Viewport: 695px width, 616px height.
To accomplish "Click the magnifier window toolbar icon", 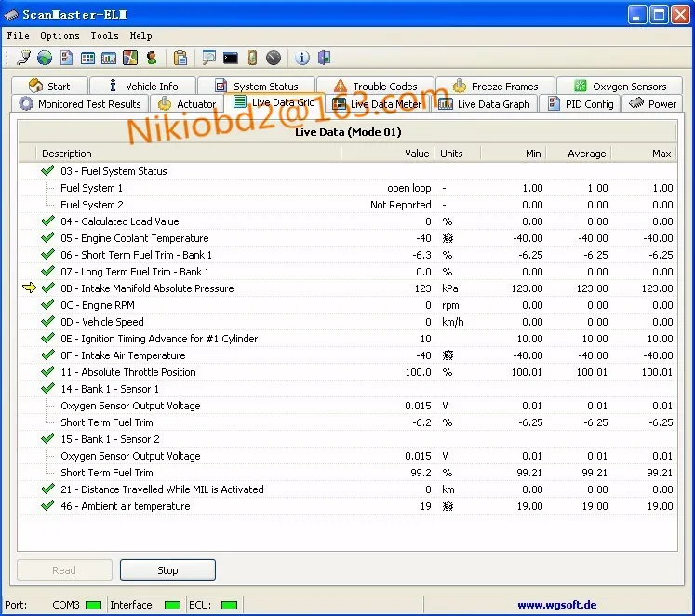I will click(208, 58).
